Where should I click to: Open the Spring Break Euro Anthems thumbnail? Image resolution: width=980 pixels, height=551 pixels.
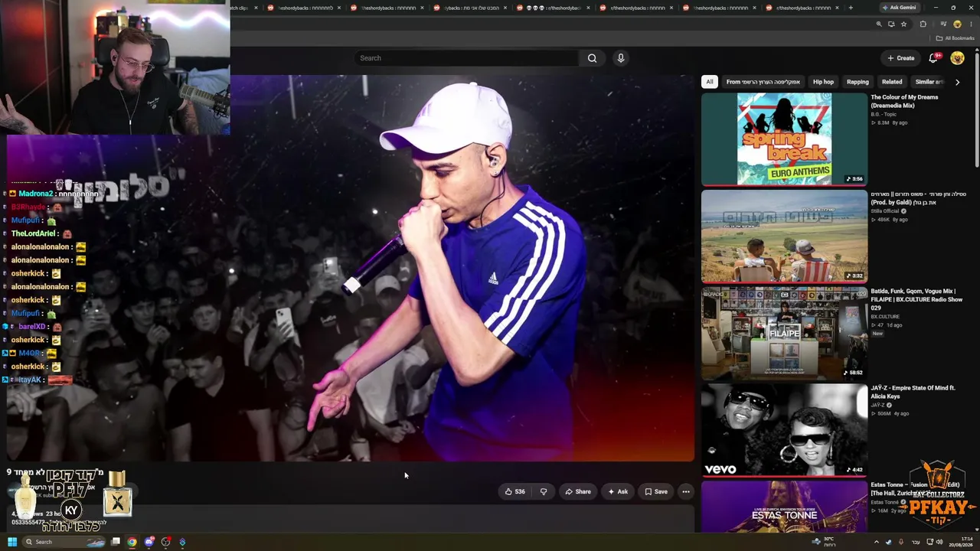click(784, 139)
